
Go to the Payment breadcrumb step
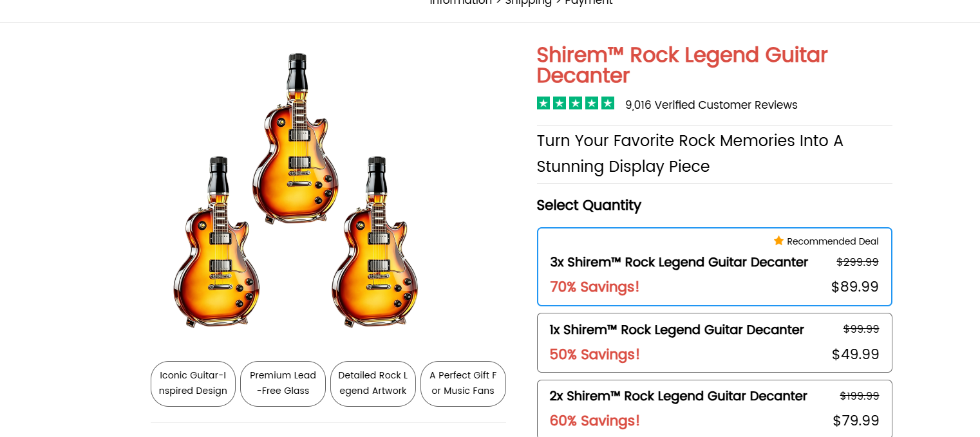click(589, 2)
